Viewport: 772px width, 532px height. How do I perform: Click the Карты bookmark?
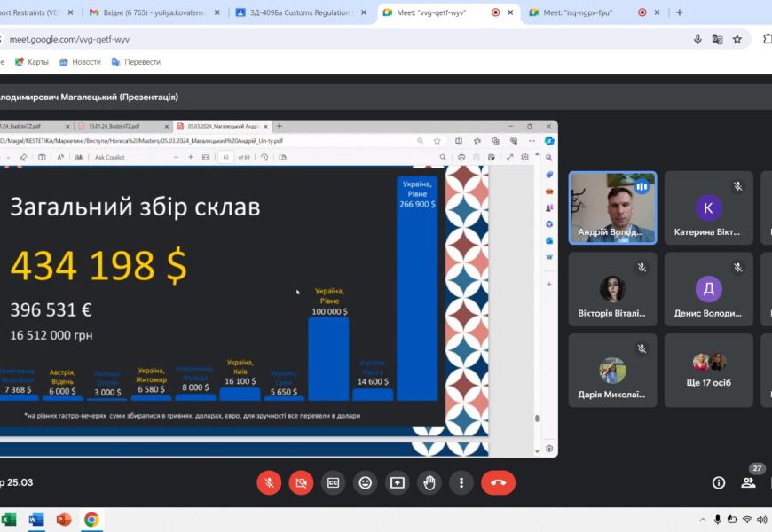point(31,62)
